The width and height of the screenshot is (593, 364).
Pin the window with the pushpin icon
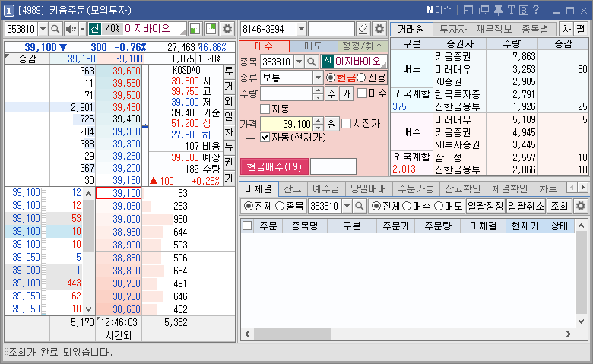(499, 10)
